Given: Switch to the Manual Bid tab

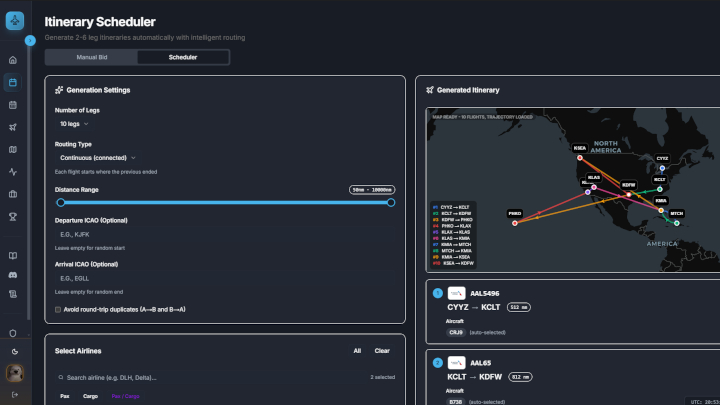Looking at the screenshot, I should coord(91,57).
